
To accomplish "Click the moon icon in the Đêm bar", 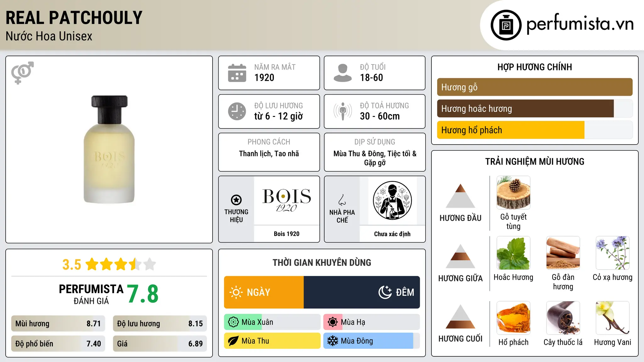I will coord(385,292).
